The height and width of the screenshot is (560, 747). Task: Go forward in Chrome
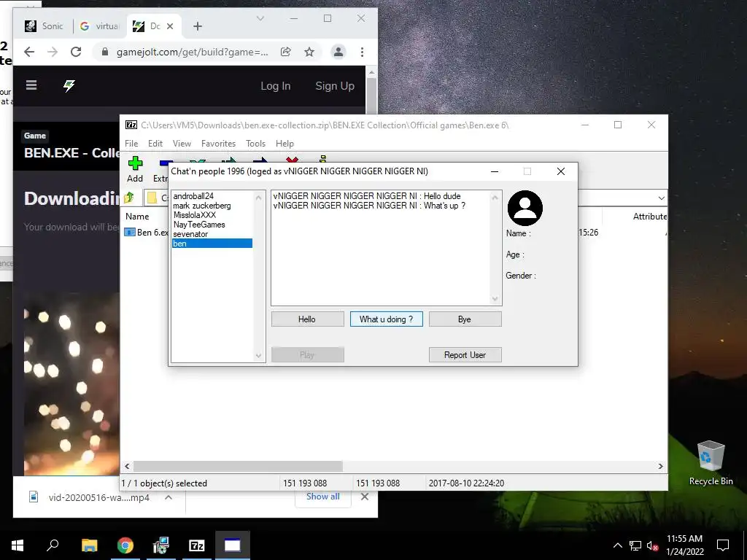(x=53, y=52)
